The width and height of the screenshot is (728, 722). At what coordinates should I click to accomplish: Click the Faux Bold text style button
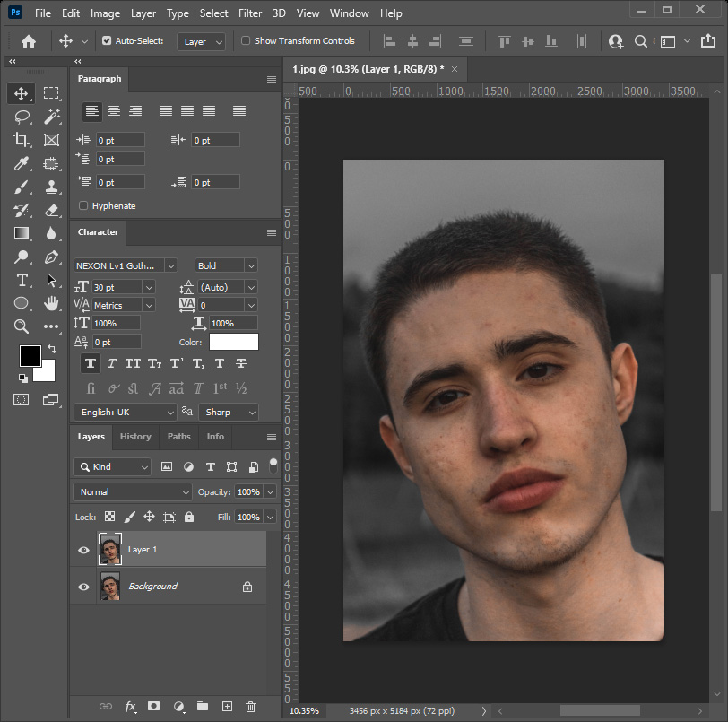91,363
